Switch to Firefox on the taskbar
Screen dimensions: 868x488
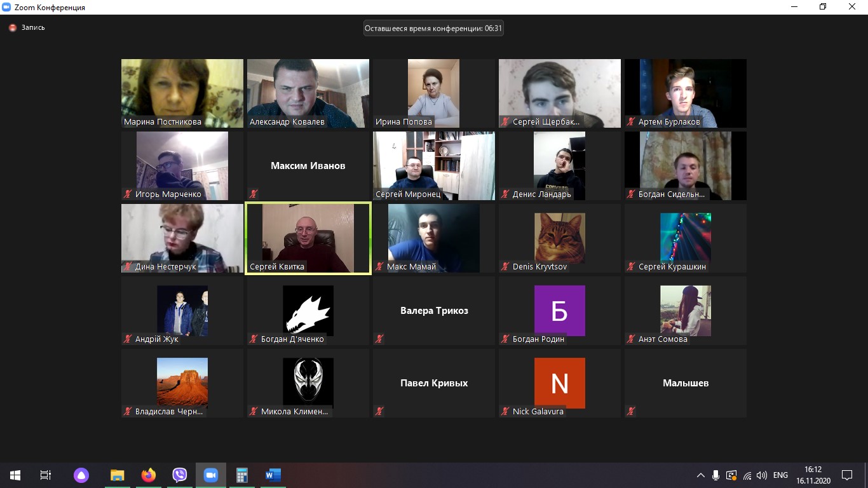click(149, 475)
